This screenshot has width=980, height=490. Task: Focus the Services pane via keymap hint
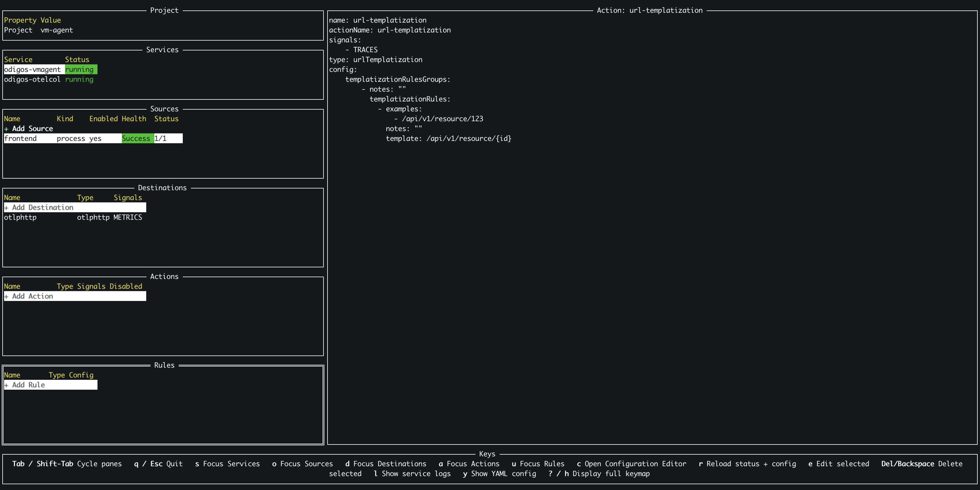click(227, 463)
